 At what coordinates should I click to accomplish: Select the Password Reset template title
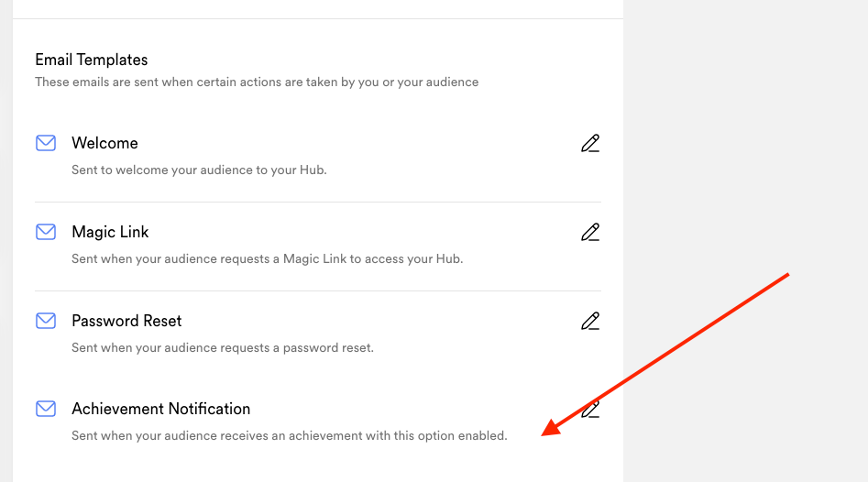coord(126,321)
